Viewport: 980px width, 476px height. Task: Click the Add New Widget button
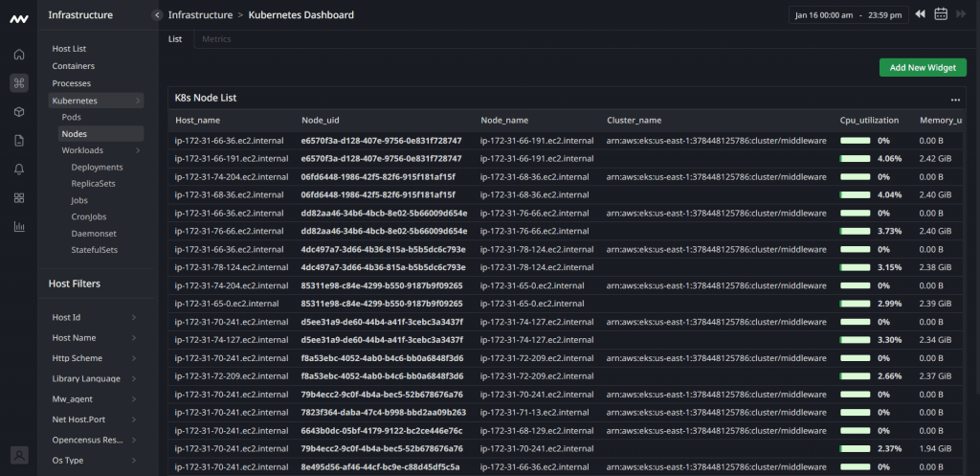[x=923, y=67]
